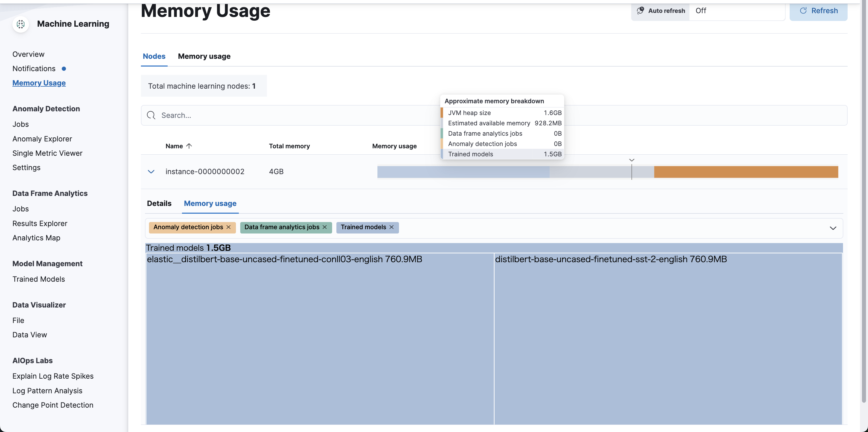Open the memory type filter dropdown chevron
868x432 pixels.
[x=833, y=228]
